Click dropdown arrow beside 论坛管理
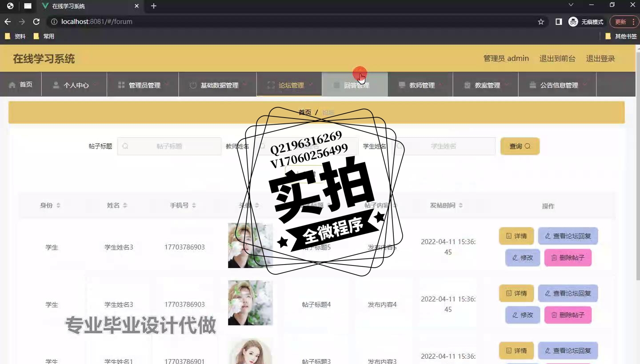This screenshot has height=364, width=640. [310, 83]
